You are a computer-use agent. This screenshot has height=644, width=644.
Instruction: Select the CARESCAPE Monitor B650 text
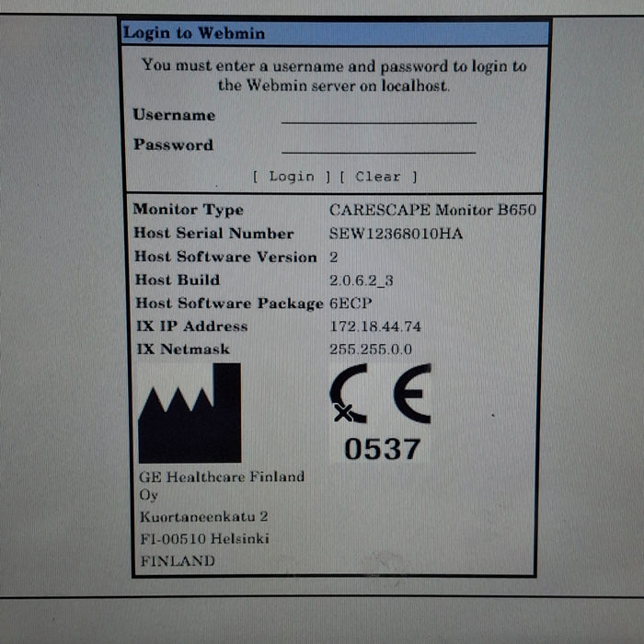click(x=433, y=210)
